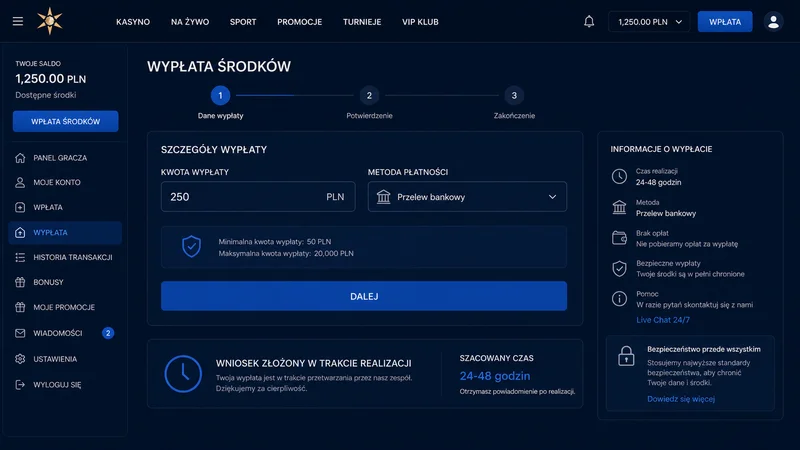Click the info icon next to Pomoc
The width and height of the screenshot is (800, 450).
click(x=619, y=298)
